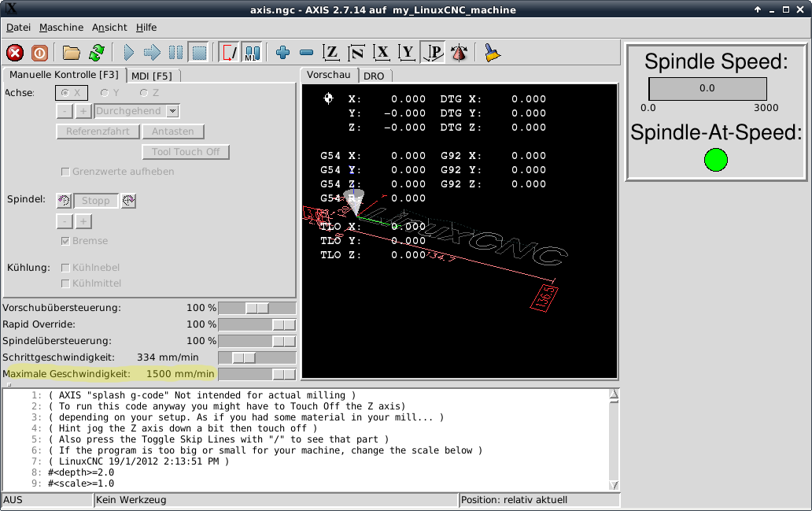Screen dimensions: 812x511
Task: Pause program execution
Action: point(175,53)
